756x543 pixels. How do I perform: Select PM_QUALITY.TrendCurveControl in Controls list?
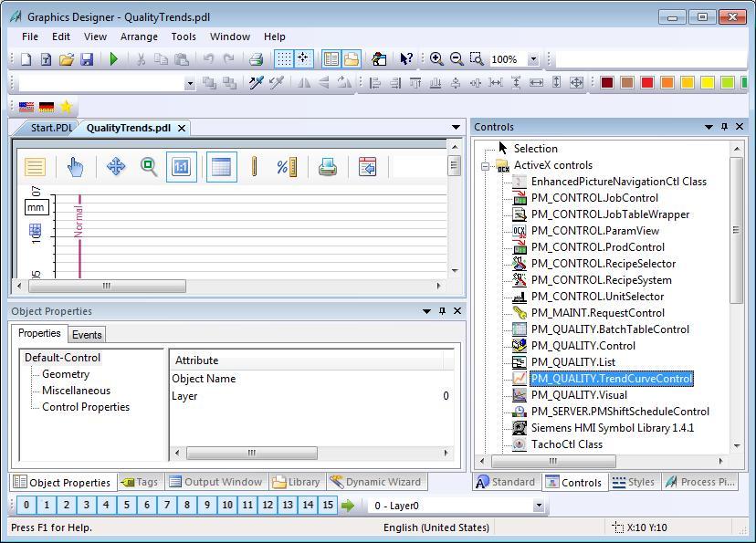pyautogui.click(x=612, y=378)
